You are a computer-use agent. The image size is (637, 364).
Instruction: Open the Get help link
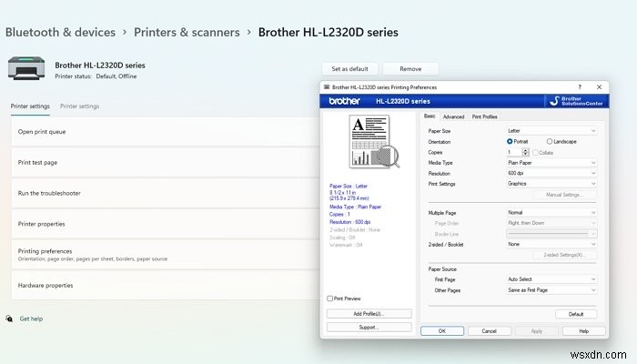[31, 318]
